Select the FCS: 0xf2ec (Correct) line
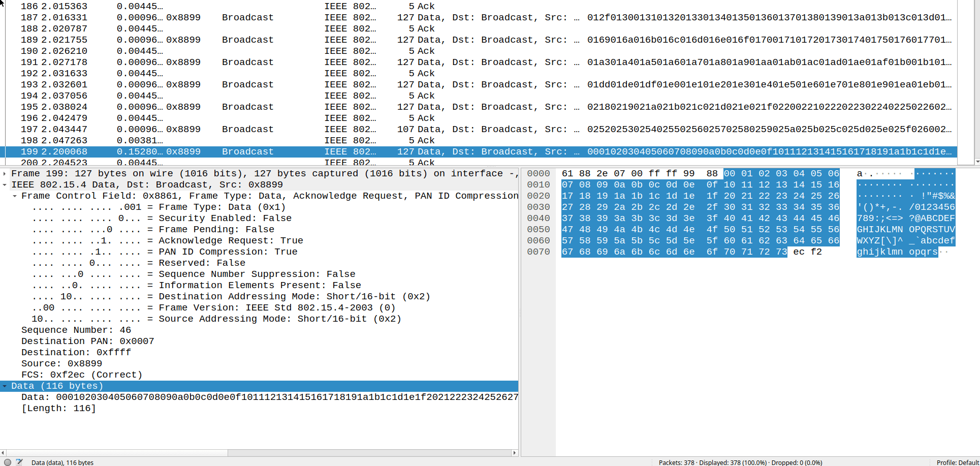The height and width of the screenshot is (466, 980). 81,375
